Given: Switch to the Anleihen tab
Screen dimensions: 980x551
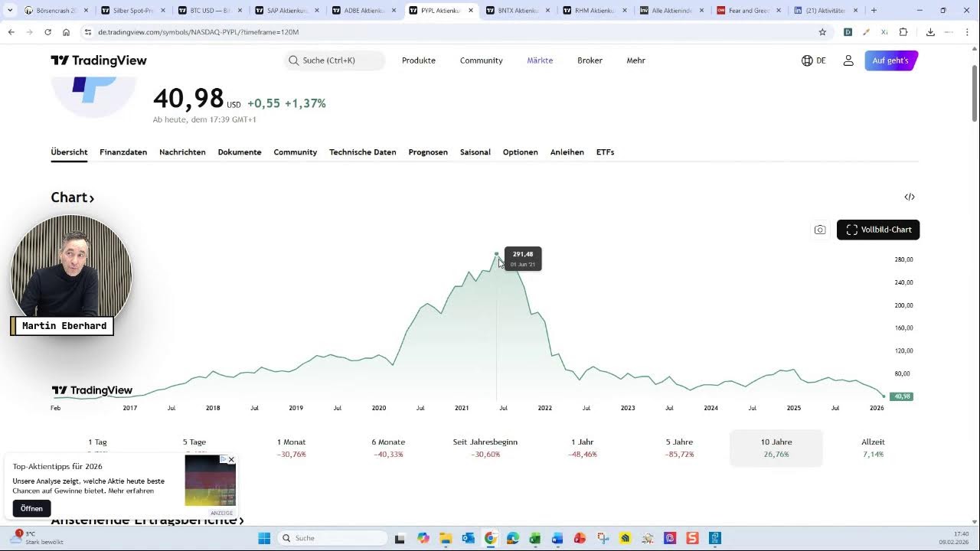Looking at the screenshot, I should point(567,152).
